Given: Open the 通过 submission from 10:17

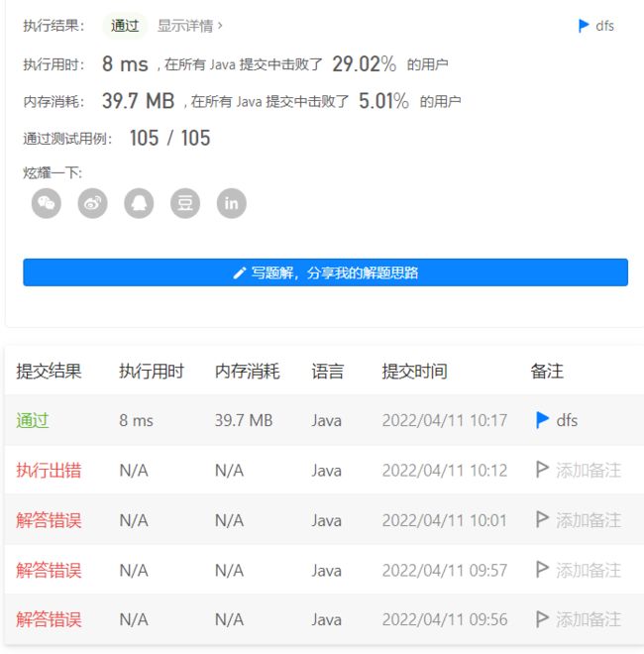Looking at the screenshot, I should point(33,420).
